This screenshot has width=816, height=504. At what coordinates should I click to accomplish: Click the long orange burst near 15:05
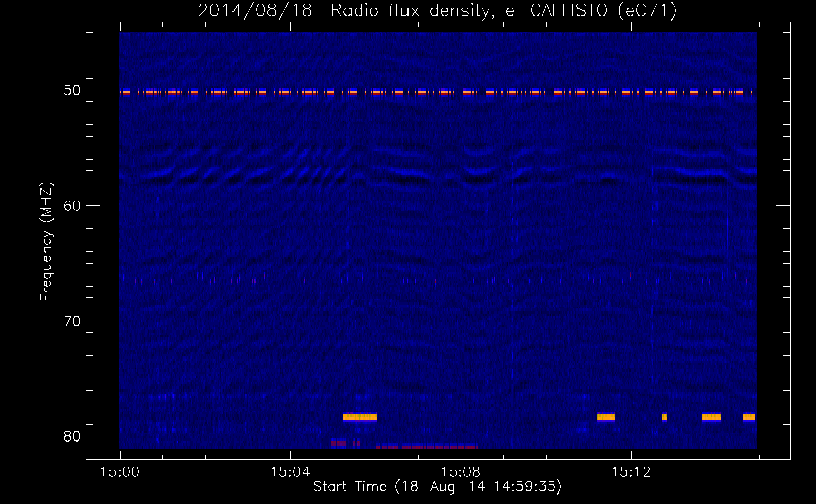pyautogui.click(x=360, y=417)
